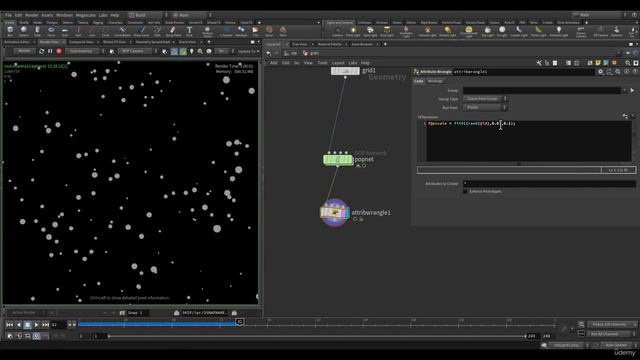
Task: Add a Portal Light from the shelf
Action: (538, 31)
